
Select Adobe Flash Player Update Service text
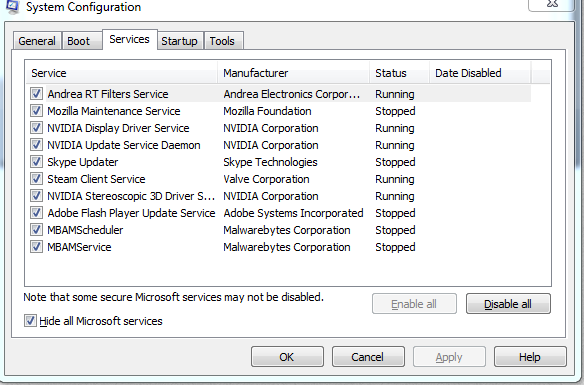(x=131, y=213)
